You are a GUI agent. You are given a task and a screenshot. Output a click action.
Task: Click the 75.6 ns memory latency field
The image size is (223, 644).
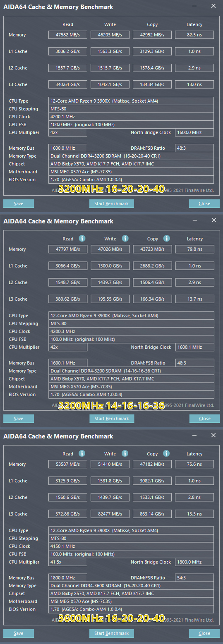(194, 464)
